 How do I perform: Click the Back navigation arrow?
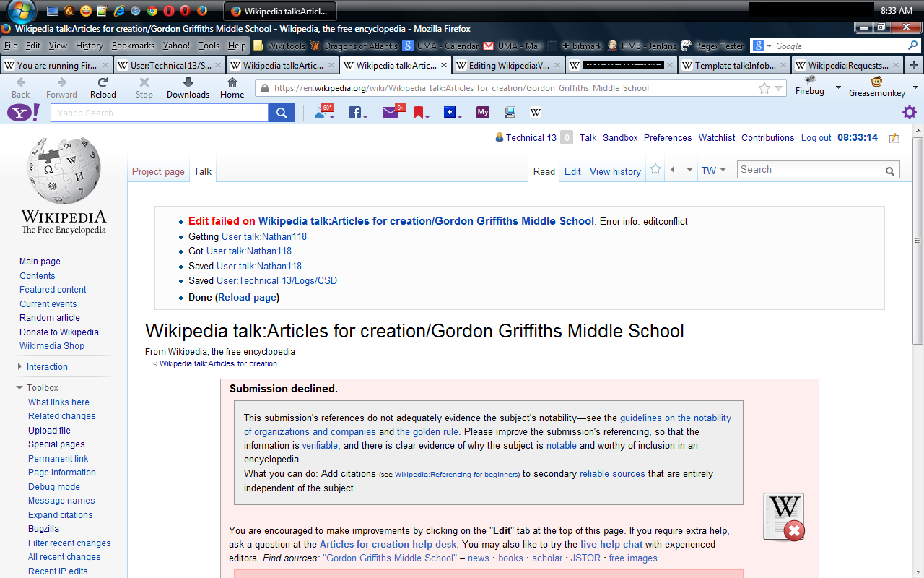click(x=21, y=88)
